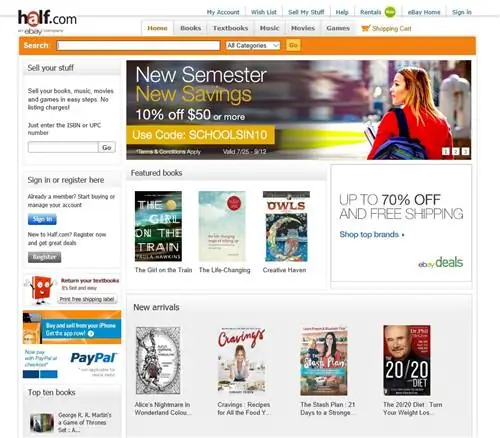500x438 pixels.
Task: Switch to the Music tab
Action: click(269, 28)
